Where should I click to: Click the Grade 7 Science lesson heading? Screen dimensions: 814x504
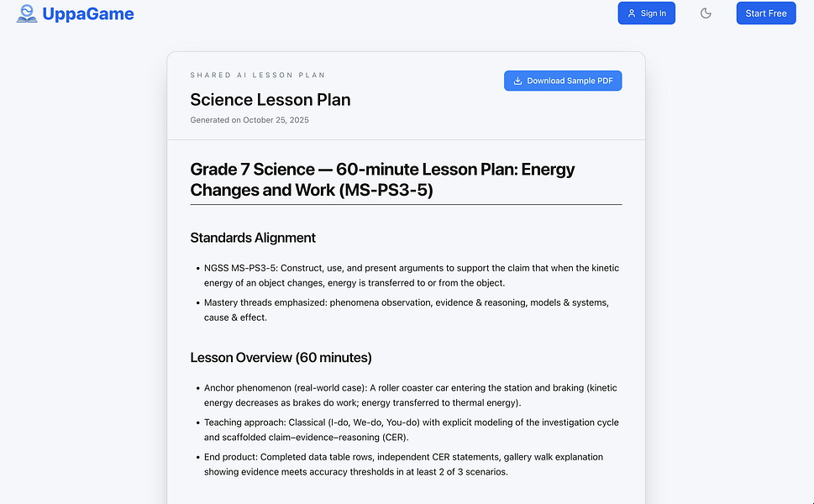point(382,180)
